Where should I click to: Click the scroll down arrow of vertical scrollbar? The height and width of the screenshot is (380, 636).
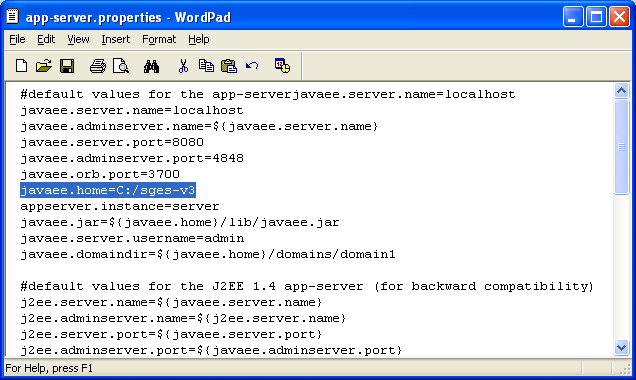pyautogui.click(x=621, y=348)
